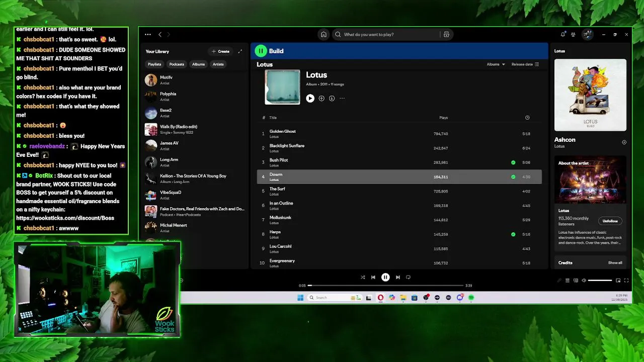Toggle repeat in the player bar
This screenshot has width=644, height=362.
pos(408,277)
